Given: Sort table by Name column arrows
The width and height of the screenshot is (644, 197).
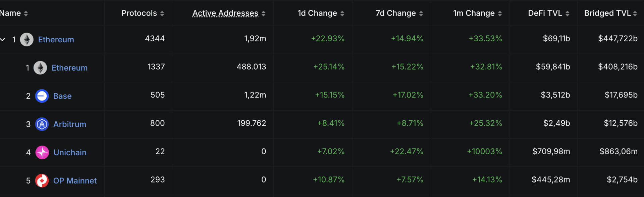Looking at the screenshot, I should point(26,13).
